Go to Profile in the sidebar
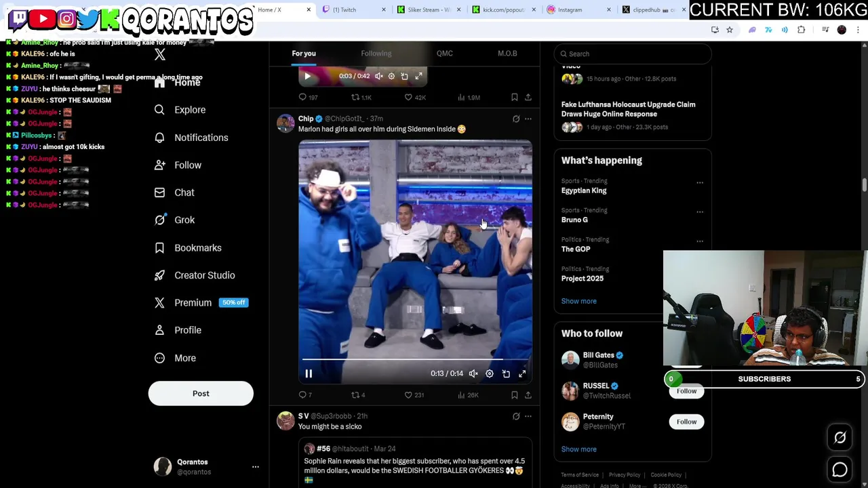Screen dimensions: 868x488 (178, 330)
